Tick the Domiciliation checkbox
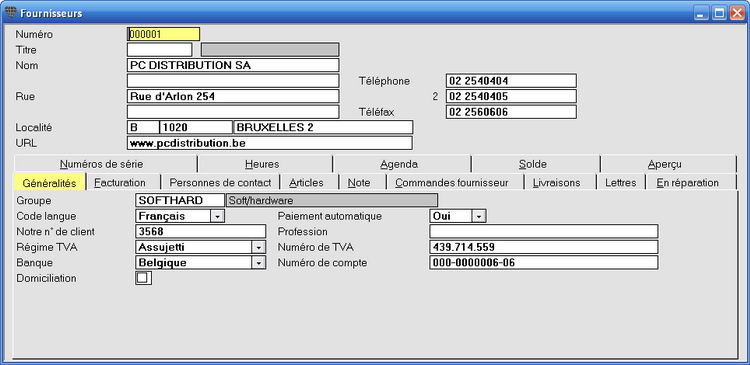The height and width of the screenshot is (365, 750). pyautogui.click(x=143, y=278)
